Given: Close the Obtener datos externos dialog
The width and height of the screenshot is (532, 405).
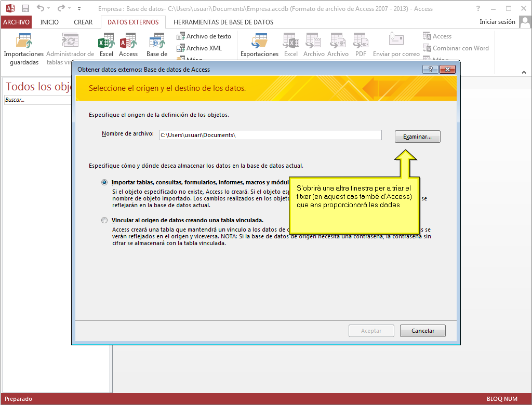Looking at the screenshot, I should coord(447,69).
